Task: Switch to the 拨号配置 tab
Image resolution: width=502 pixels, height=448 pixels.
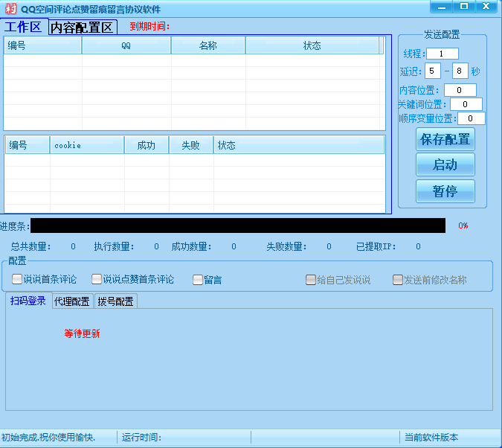Action: [115, 301]
